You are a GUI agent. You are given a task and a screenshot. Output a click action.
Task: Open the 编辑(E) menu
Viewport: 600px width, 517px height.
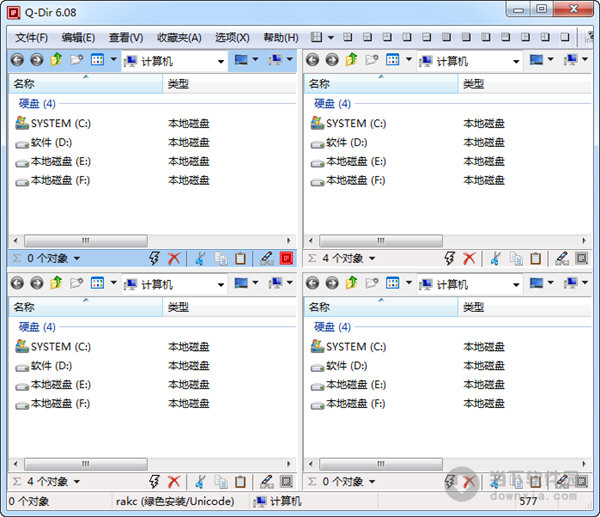78,38
